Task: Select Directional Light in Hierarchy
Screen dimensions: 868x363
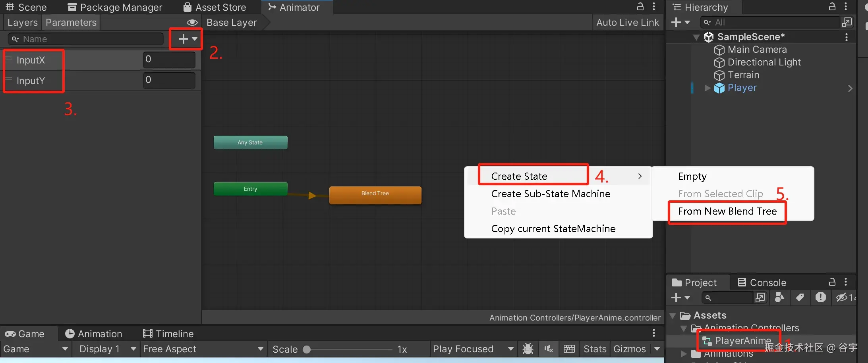Action: tap(764, 62)
